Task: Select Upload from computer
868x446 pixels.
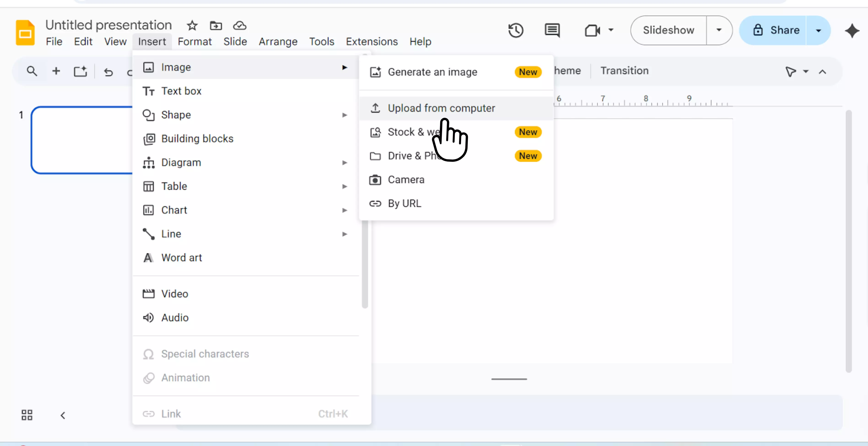Action: (x=441, y=108)
